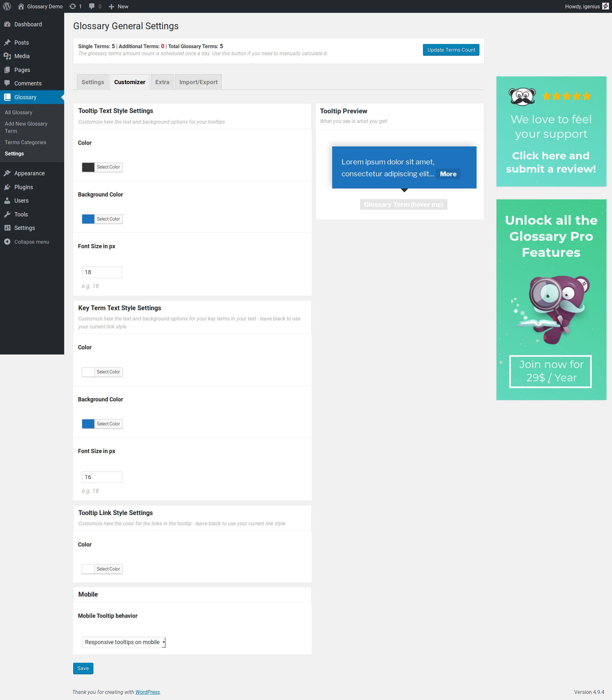This screenshot has width=612, height=700.
Task: Open the Extra tab
Action: coord(162,82)
